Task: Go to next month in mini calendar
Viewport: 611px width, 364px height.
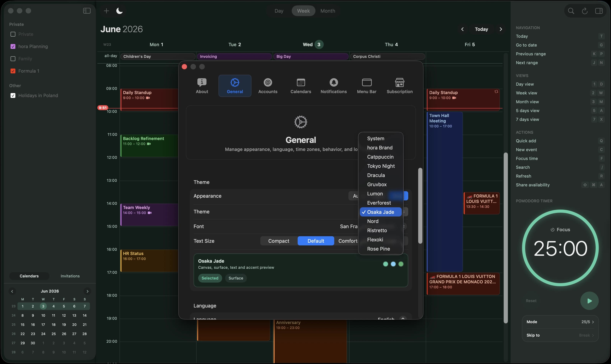Action: (x=87, y=291)
